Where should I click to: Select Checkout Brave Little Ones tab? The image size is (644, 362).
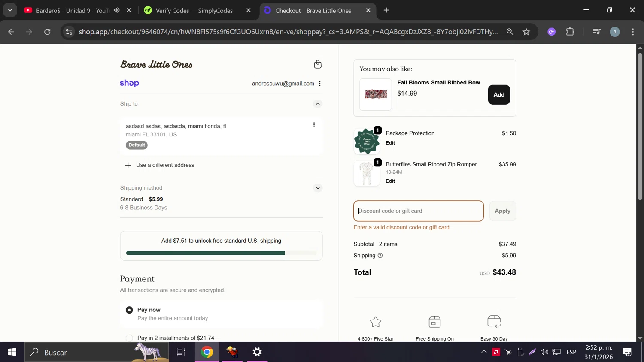click(x=313, y=10)
